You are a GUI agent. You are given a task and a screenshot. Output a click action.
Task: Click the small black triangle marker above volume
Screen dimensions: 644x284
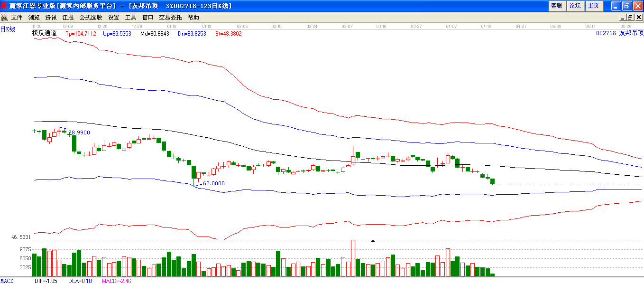click(373, 241)
